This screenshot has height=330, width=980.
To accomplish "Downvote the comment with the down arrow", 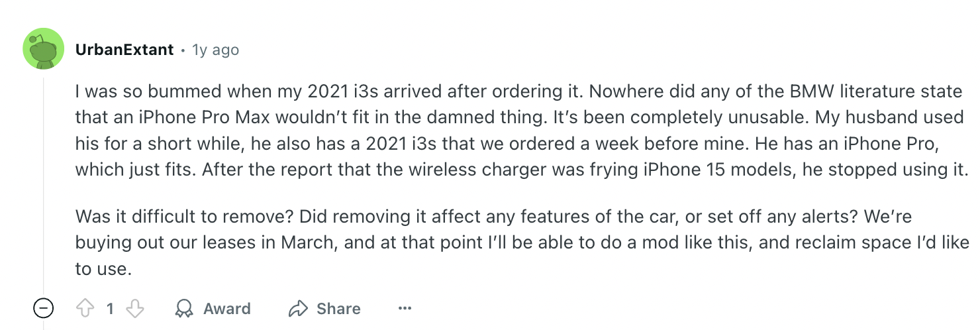I will [x=135, y=308].
